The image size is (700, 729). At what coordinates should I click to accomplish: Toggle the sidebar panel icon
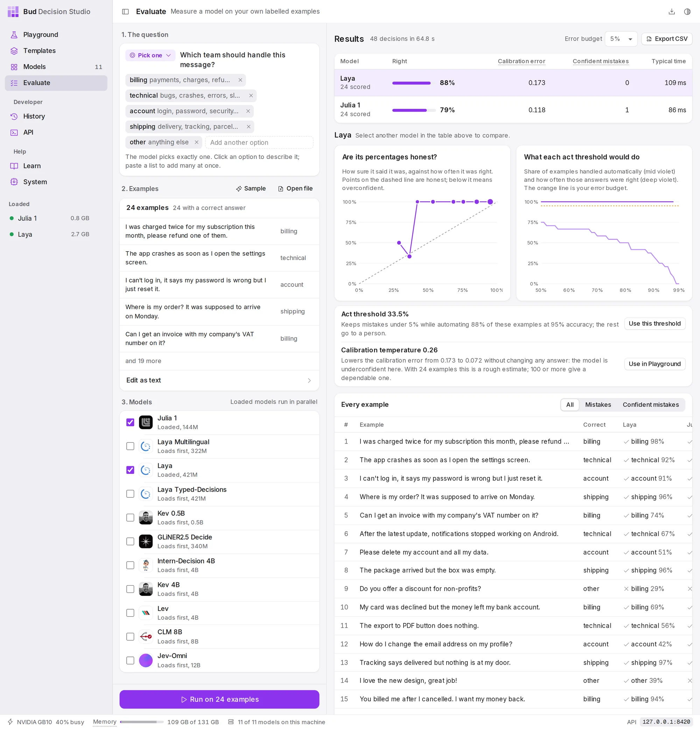[125, 12]
